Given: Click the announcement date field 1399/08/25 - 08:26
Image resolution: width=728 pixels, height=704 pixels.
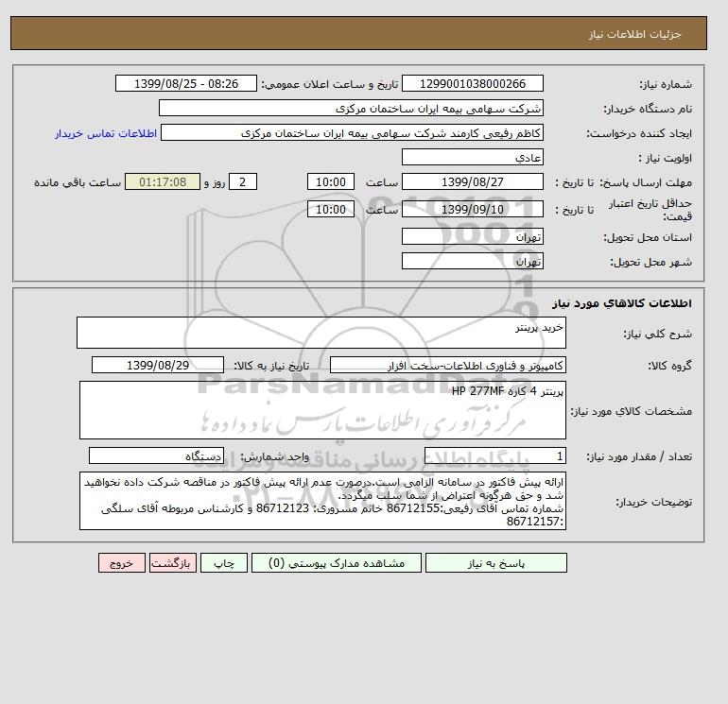Looking at the screenshot, I should click(186, 83).
